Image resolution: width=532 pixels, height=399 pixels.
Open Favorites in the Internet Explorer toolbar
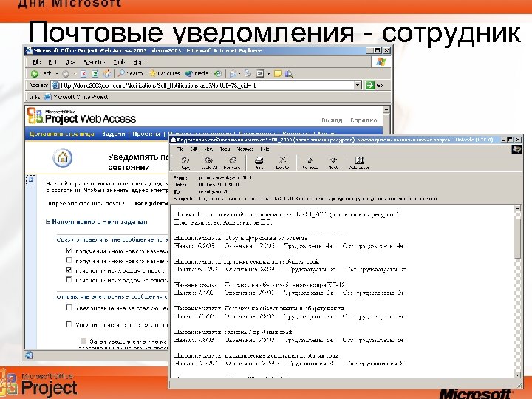coord(165,73)
